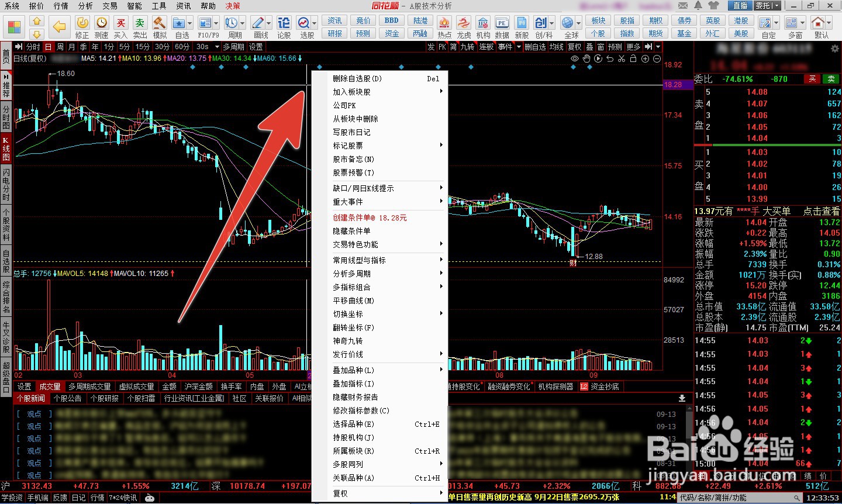The width and height of the screenshot is (842, 504).
Task: Open the 测速 speed test clock icon
Action: coord(102,23)
